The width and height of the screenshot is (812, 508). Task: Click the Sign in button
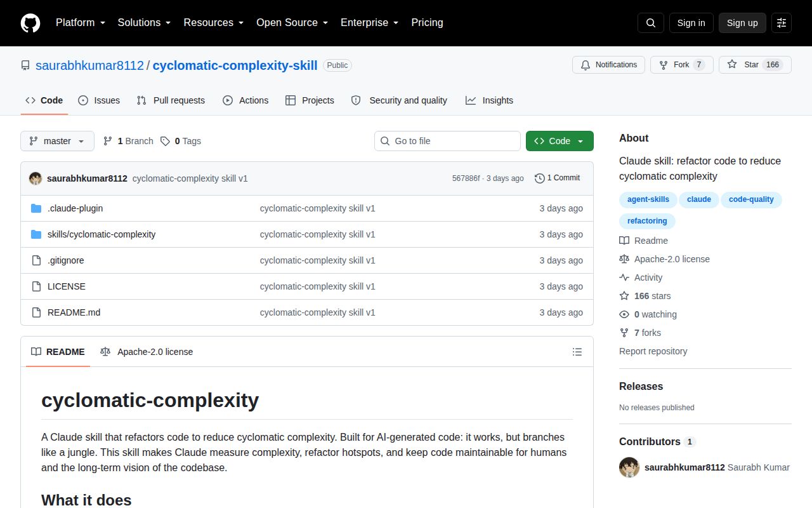click(691, 23)
